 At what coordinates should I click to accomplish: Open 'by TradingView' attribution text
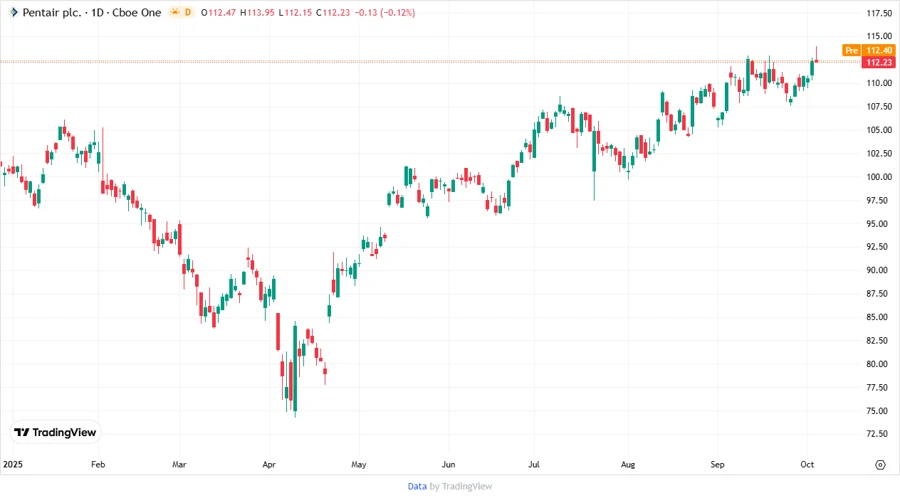(x=460, y=486)
